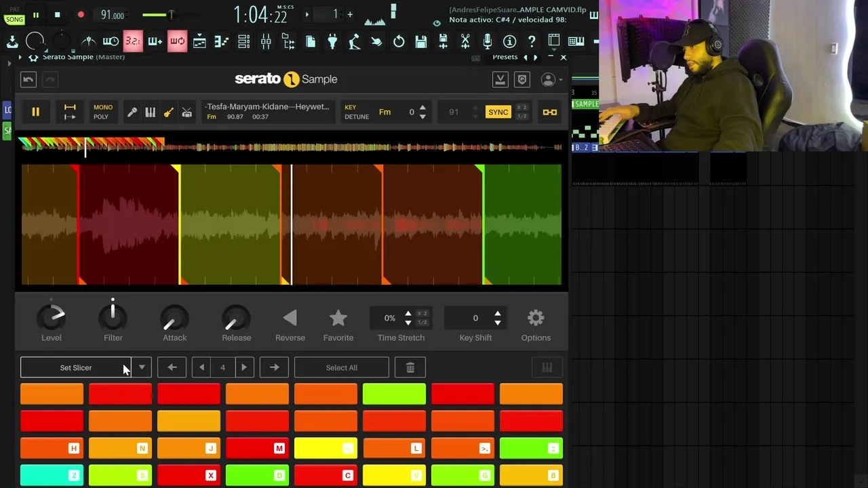The height and width of the screenshot is (488, 868).
Task: Open the FL Studio mixer icon
Action: point(266,42)
